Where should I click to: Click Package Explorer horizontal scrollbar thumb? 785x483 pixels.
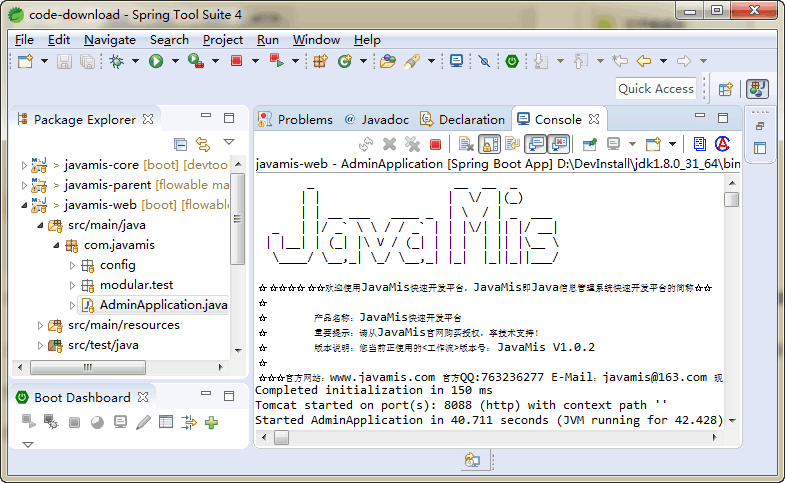click(88, 367)
